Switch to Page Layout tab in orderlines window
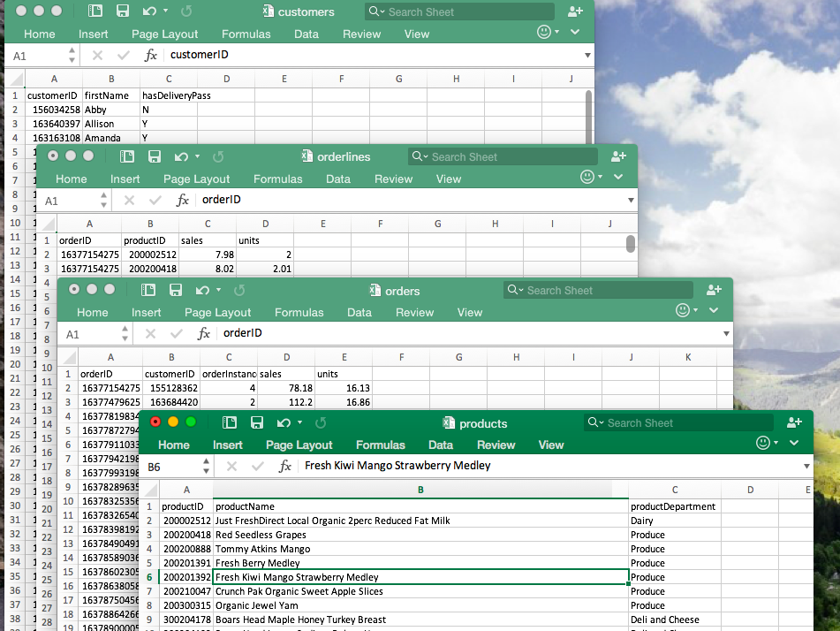840x631 pixels. click(x=196, y=179)
